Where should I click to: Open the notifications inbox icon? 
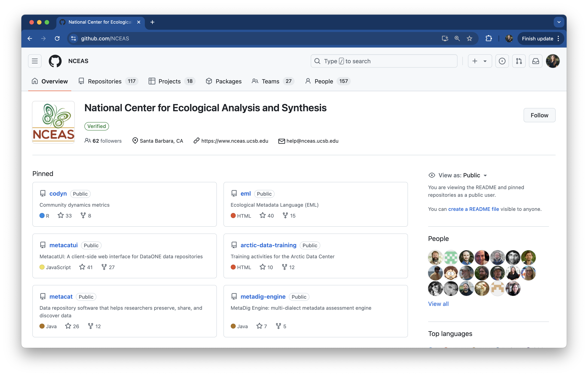[x=535, y=61]
